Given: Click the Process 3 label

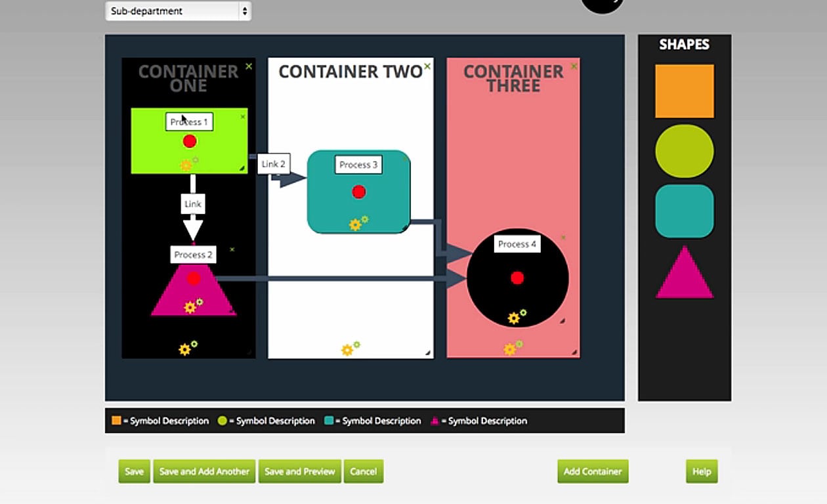Looking at the screenshot, I should point(358,165).
